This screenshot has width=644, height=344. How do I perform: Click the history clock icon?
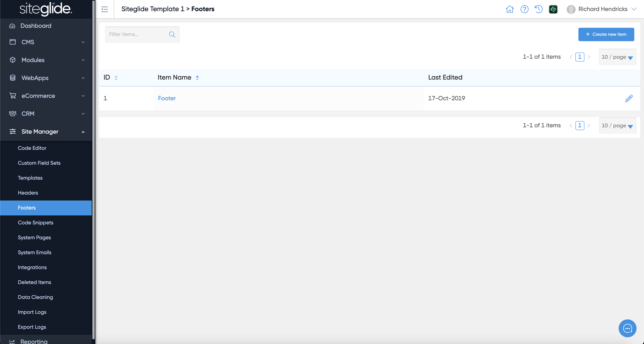[x=539, y=9]
